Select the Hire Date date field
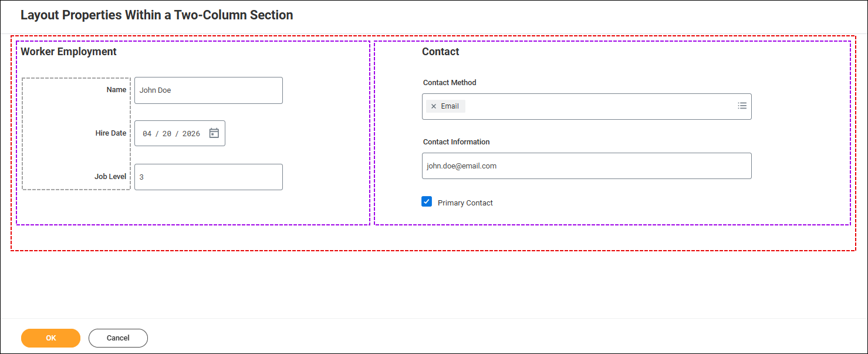The height and width of the screenshot is (354, 868). point(180,133)
